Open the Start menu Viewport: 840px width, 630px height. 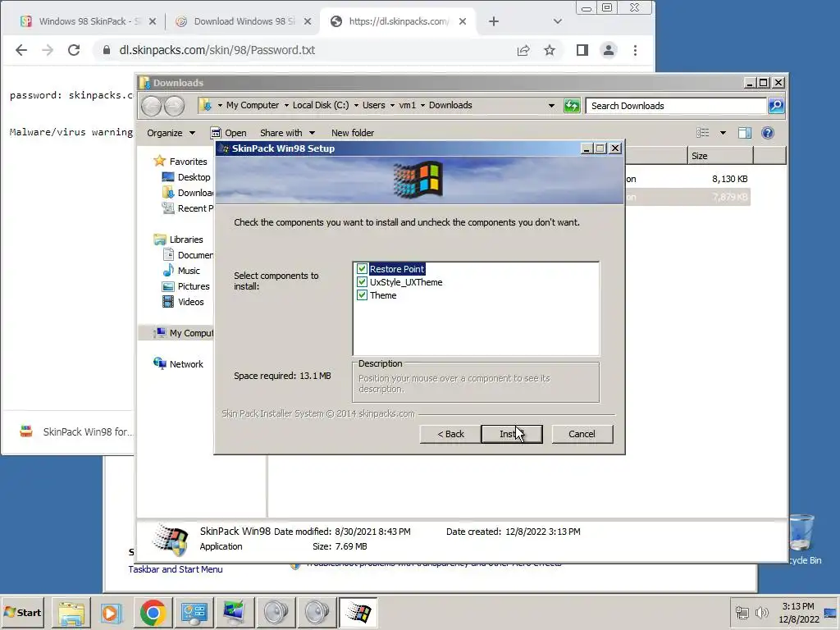click(23, 612)
